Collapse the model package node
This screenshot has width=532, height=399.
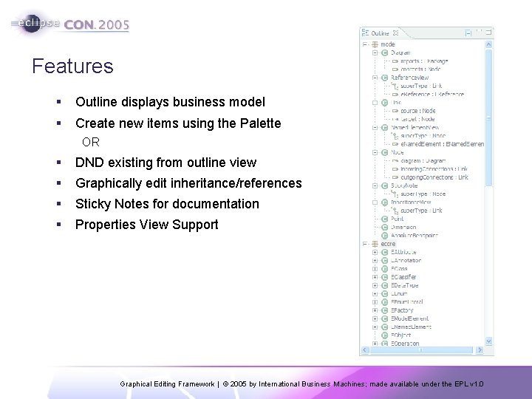[365, 44]
